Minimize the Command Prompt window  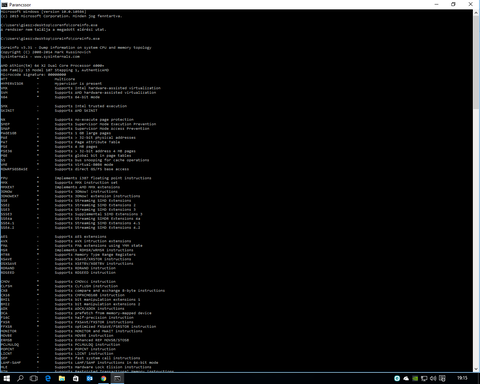[437, 4]
